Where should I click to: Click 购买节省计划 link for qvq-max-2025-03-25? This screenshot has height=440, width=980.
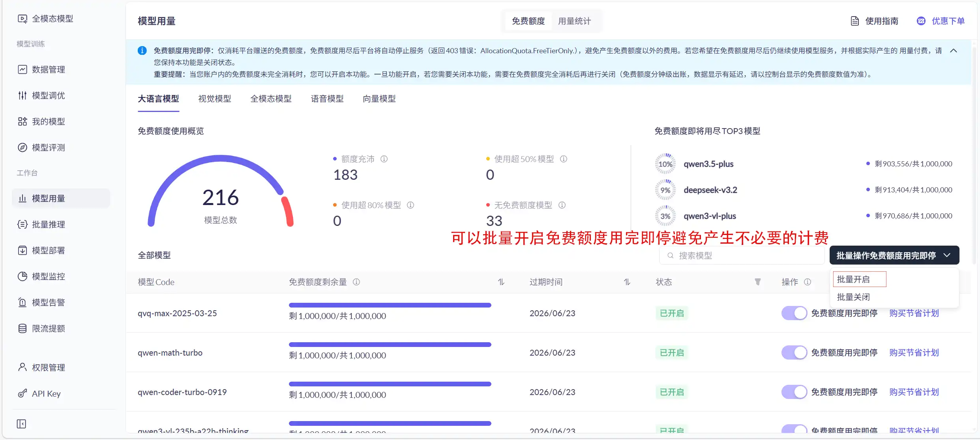[914, 313]
